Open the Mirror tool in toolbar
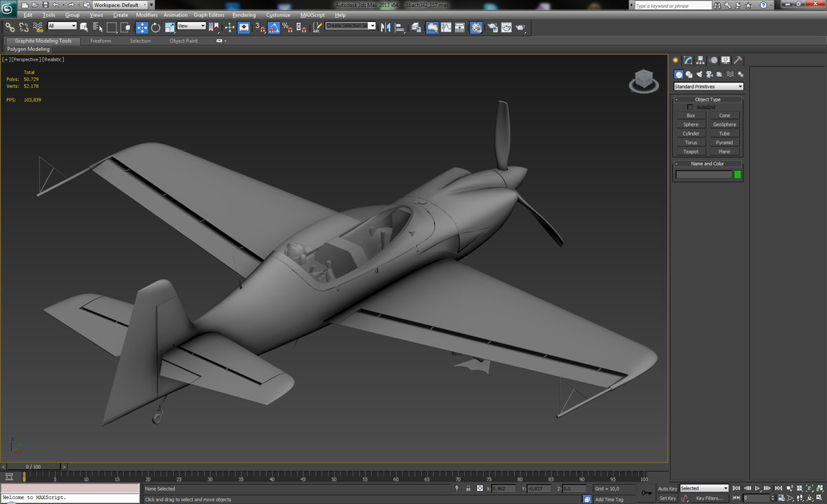This screenshot has width=827, height=504. click(x=385, y=28)
